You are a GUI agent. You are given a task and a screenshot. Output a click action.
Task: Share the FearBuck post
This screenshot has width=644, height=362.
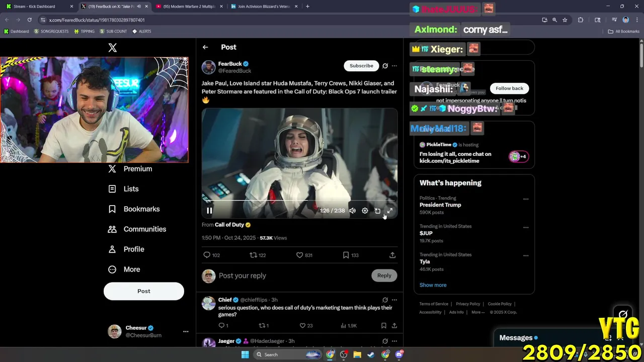[x=392, y=255]
